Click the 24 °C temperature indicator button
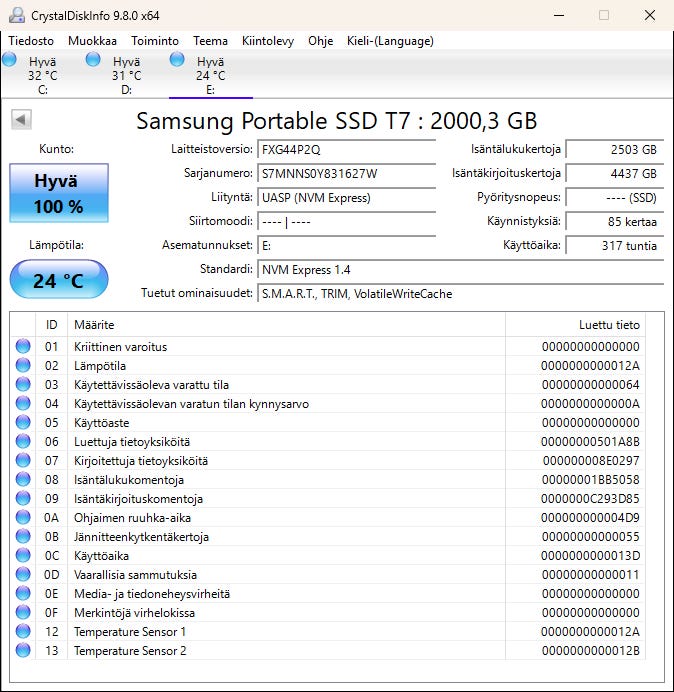The image size is (674, 692). click(x=59, y=280)
